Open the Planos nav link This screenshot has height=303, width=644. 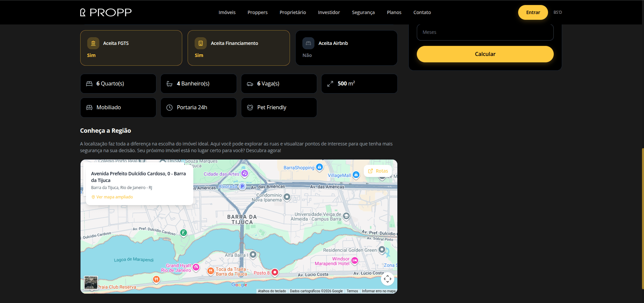pyautogui.click(x=394, y=12)
